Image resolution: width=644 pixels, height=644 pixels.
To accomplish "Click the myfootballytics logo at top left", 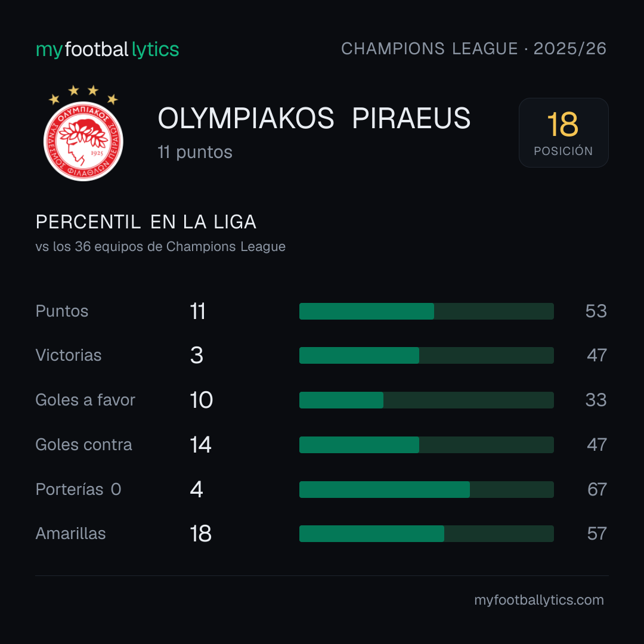I will point(107,49).
